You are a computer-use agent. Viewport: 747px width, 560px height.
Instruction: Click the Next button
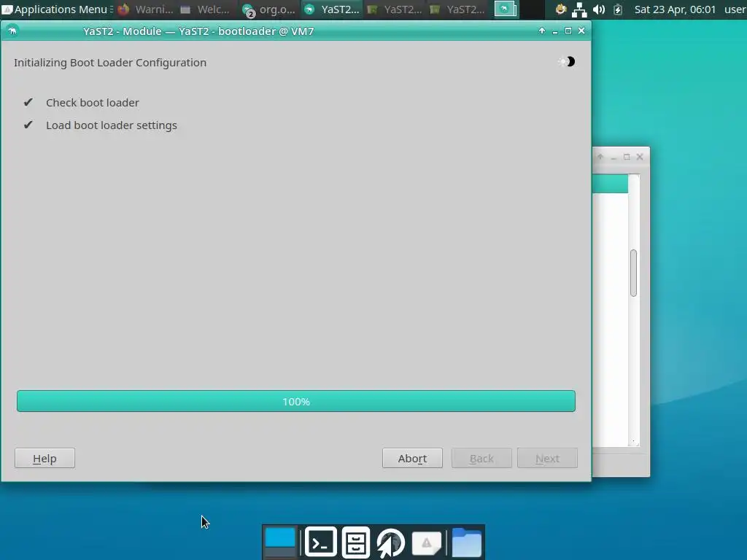coord(547,458)
